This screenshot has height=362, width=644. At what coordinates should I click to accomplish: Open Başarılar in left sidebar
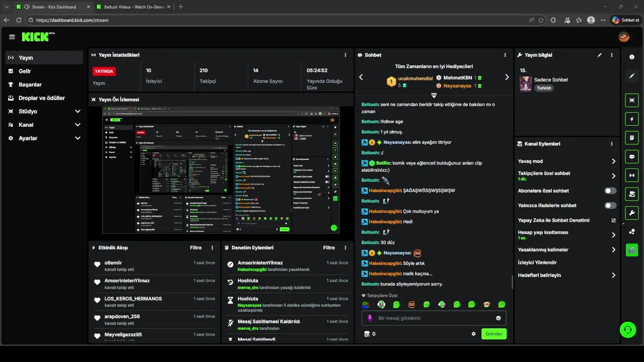44,84
